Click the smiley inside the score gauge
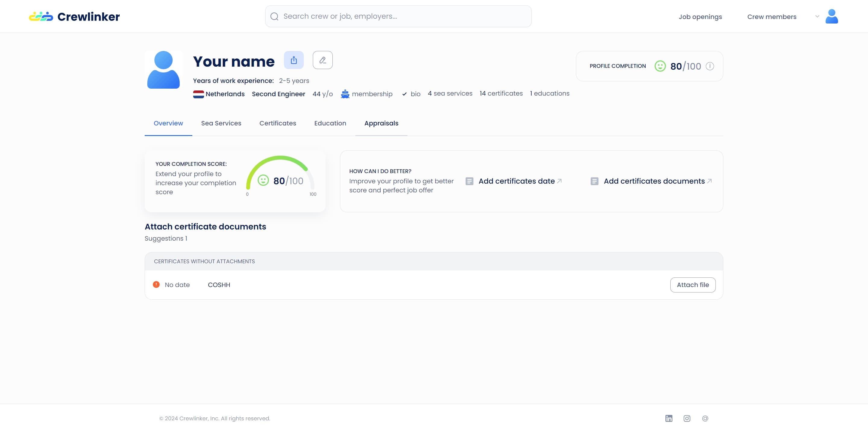Viewport: 868px width, 433px height. (x=263, y=180)
